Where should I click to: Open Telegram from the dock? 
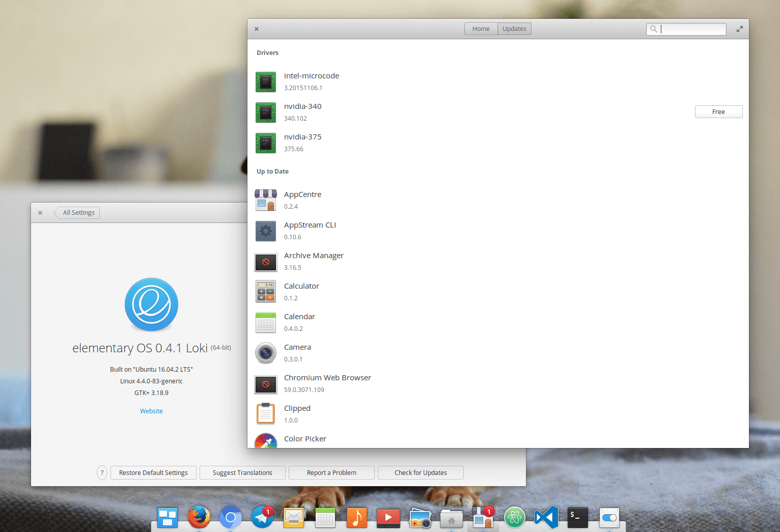[262, 518]
